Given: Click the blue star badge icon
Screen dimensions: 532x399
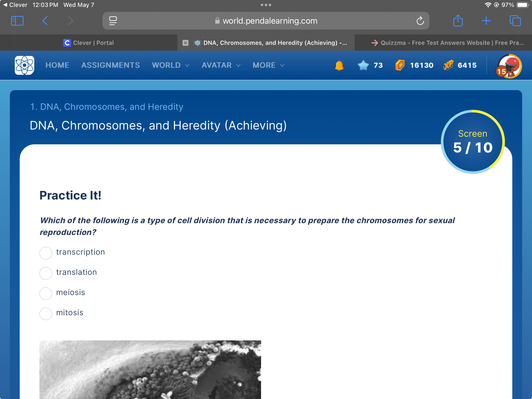Looking at the screenshot, I should tap(363, 65).
